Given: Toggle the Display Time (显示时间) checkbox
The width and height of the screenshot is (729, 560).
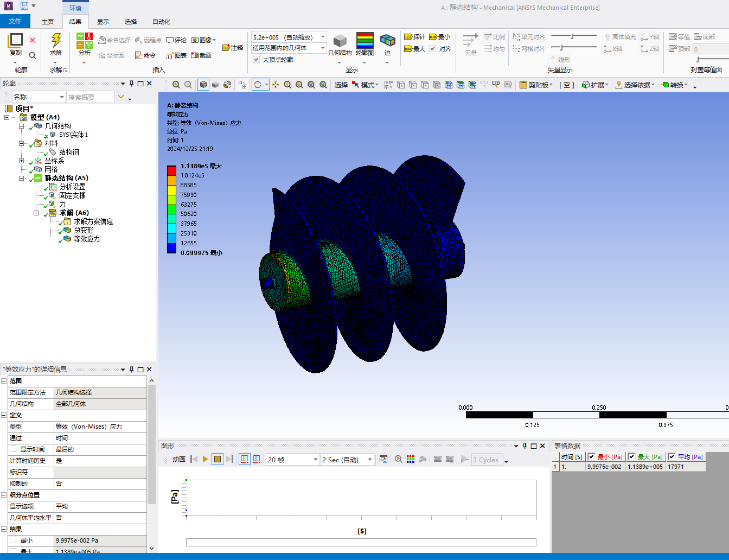Looking at the screenshot, I should click(x=13, y=449).
